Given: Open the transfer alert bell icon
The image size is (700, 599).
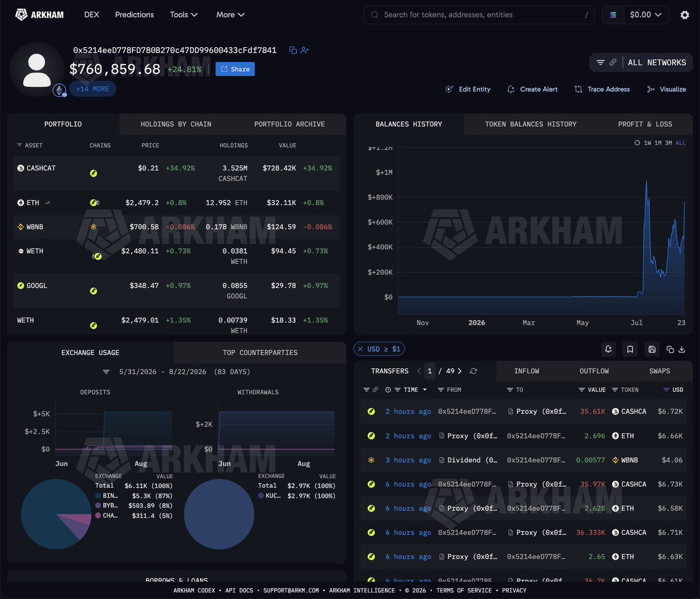Looking at the screenshot, I should 608,349.
